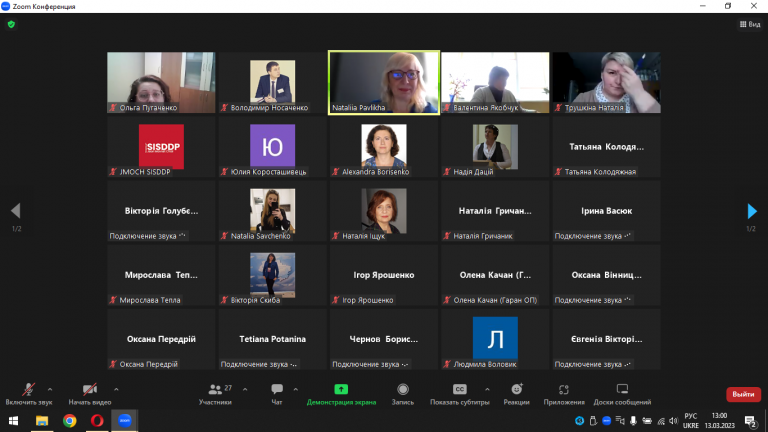Click the green encryption shield icon
The width and height of the screenshot is (768, 432).
coord(11,24)
